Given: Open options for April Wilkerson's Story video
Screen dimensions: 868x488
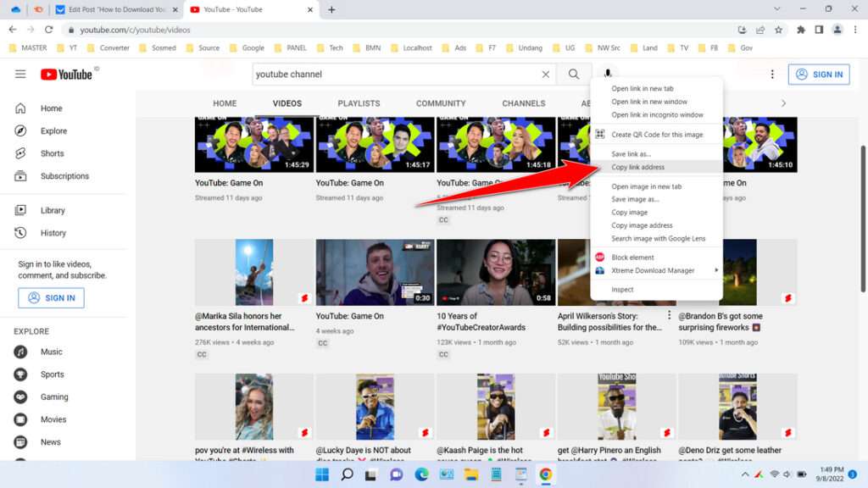Looking at the screenshot, I should point(670,315).
